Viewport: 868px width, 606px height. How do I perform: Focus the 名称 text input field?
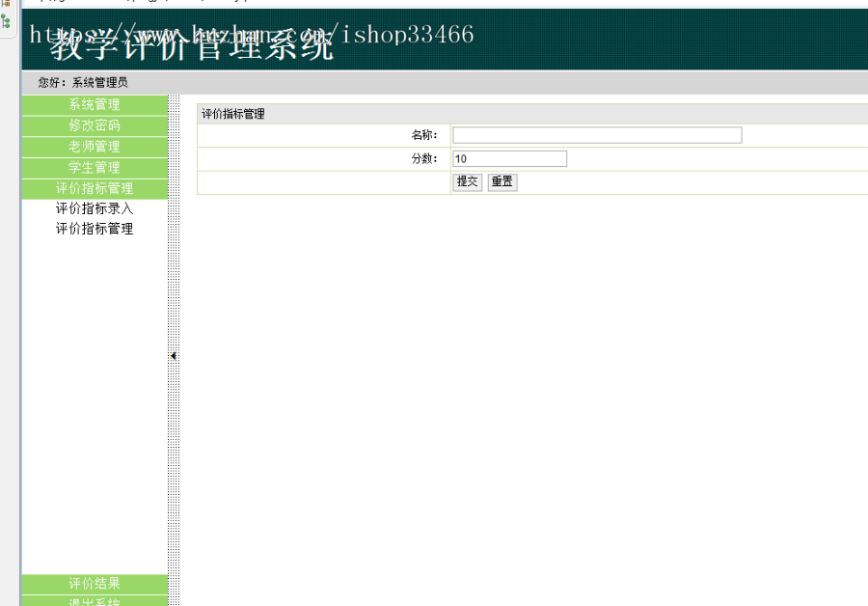click(x=597, y=135)
